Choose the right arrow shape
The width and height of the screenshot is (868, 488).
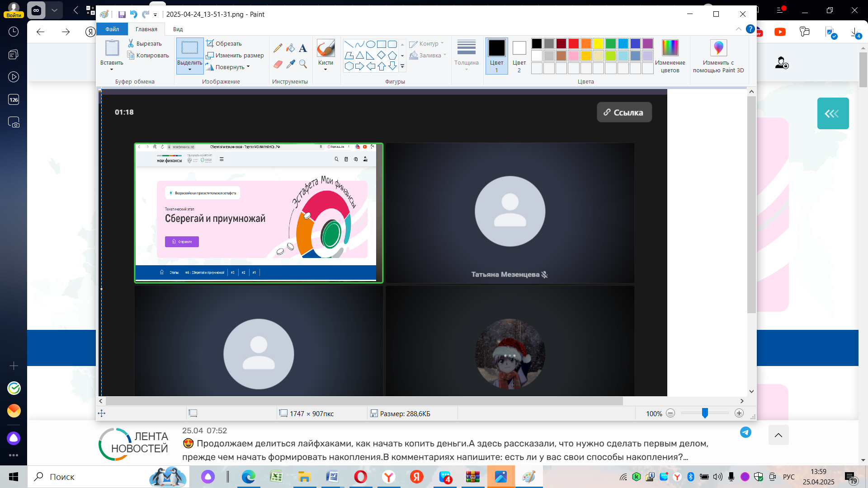click(360, 66)
